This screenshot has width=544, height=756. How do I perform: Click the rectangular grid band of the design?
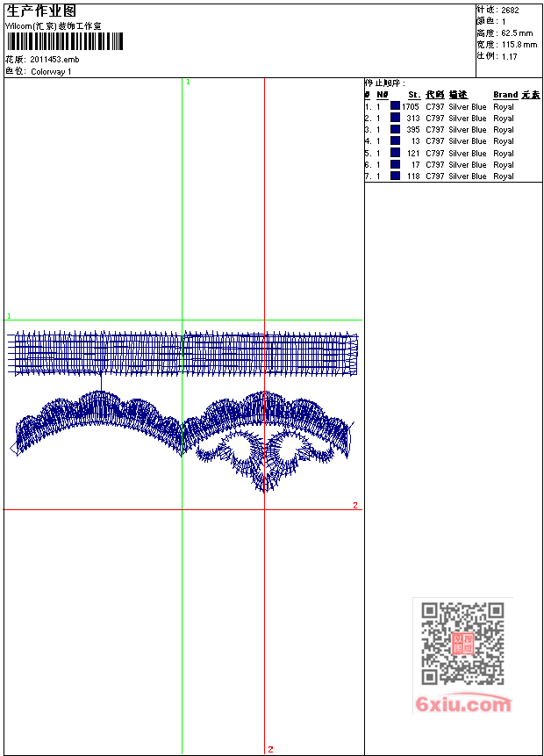point(183,353)
